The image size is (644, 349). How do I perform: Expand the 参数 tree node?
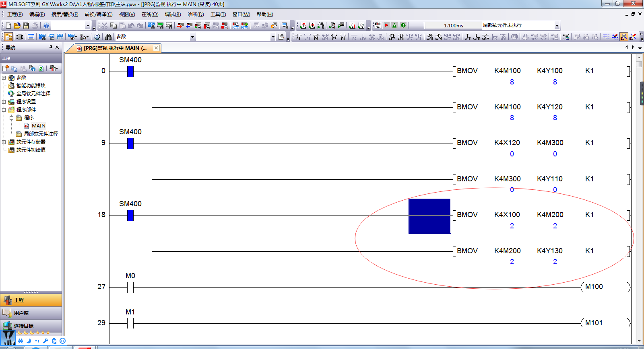pyautogui.click(x=4, y=78)
